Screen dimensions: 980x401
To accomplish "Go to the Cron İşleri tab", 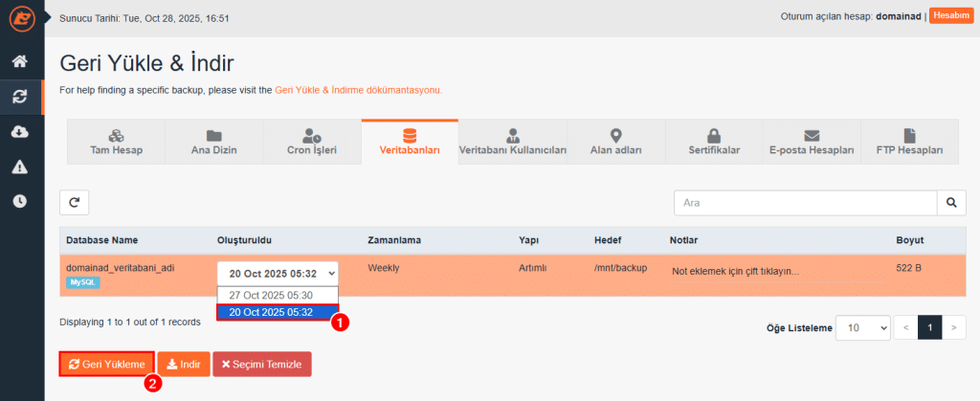I will (x=311, y=142).
